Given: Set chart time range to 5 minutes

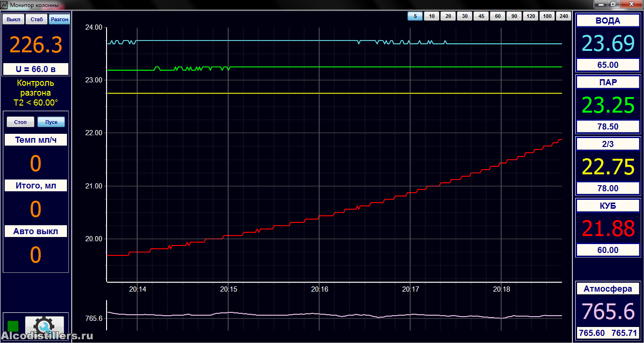Looking at the screenshot, I should (415, 16).
